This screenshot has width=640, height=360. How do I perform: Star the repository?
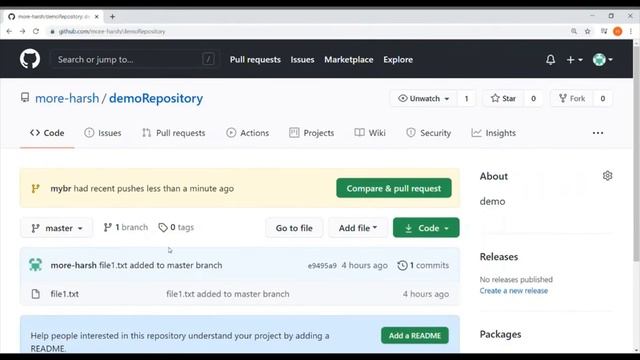(x=503, y=98)
